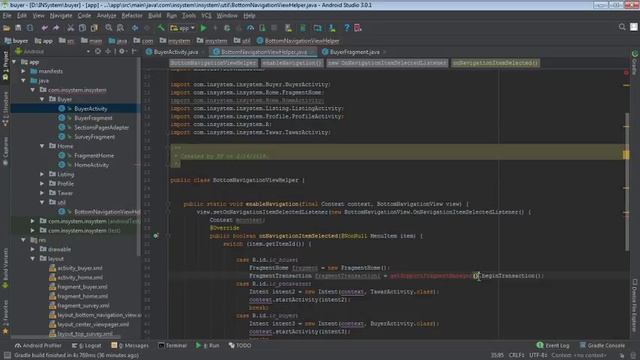The width and height of the screenshot is (640, 360).
Task: Run app with the green play icon
Action: click(203, 28)
